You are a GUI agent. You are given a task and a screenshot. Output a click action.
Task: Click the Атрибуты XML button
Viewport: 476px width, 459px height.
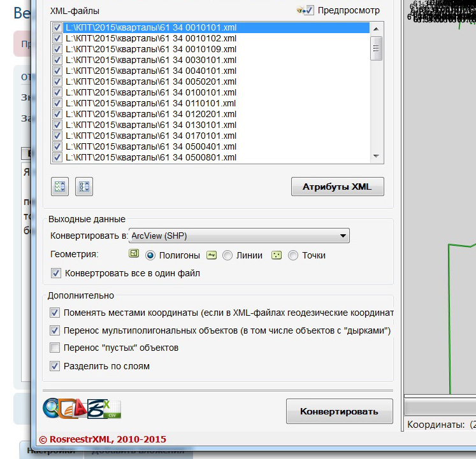point(338,187)
